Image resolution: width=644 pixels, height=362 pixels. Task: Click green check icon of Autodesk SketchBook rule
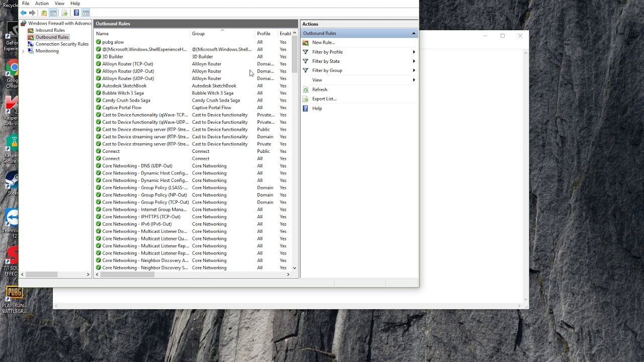tap(99, 86)
